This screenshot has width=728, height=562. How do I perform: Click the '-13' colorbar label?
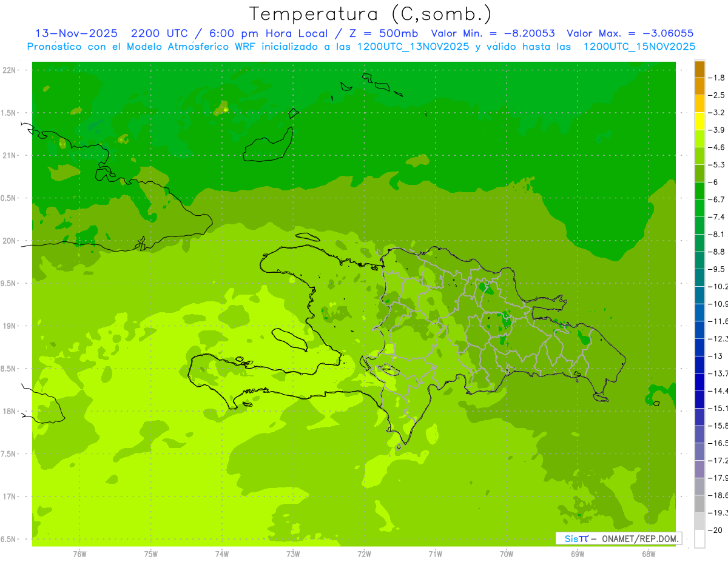715,356
